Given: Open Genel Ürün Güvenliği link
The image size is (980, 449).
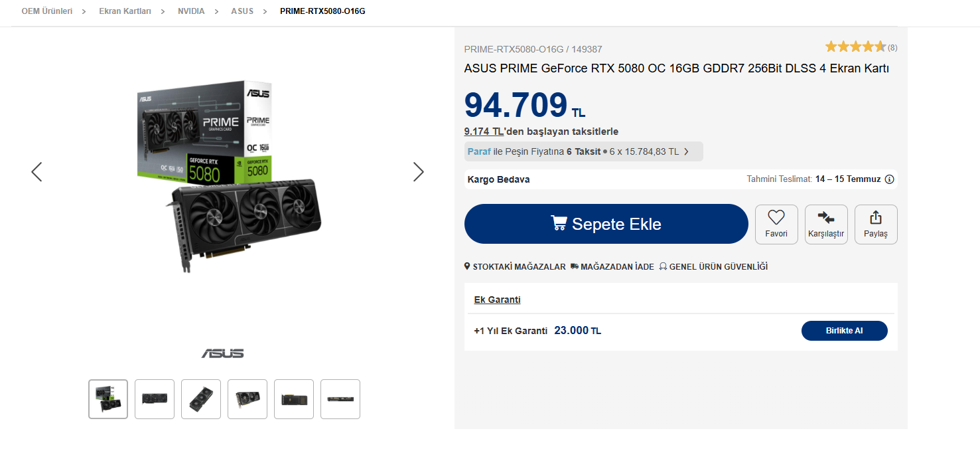Looking at the screenshot, I should pyautogui.click(x=713, y=266).
